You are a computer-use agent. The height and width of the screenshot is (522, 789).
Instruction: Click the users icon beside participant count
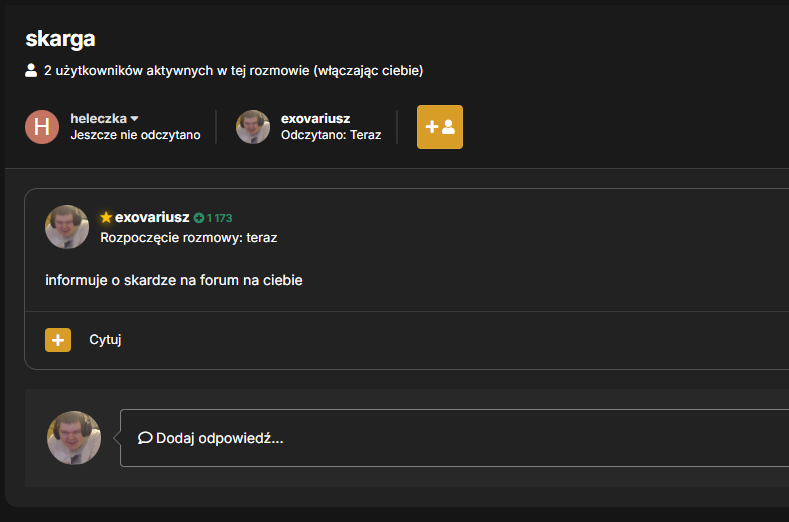[x=31, y=70]
